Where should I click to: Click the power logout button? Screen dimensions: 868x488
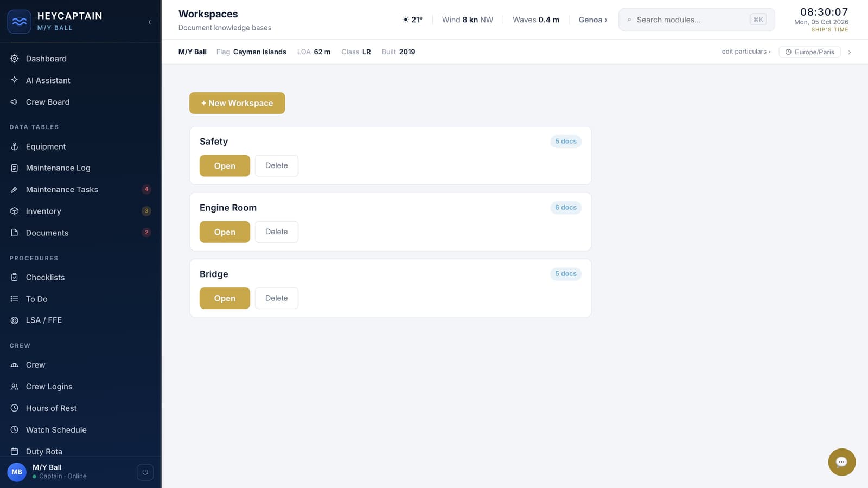pyautogui.click(x=145, y=472)
